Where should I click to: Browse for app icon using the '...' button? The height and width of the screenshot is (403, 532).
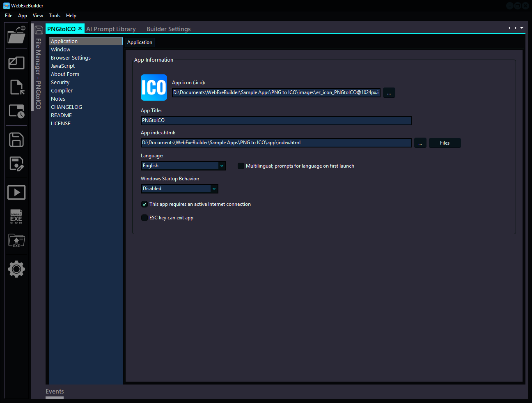[x=389, y=92]
